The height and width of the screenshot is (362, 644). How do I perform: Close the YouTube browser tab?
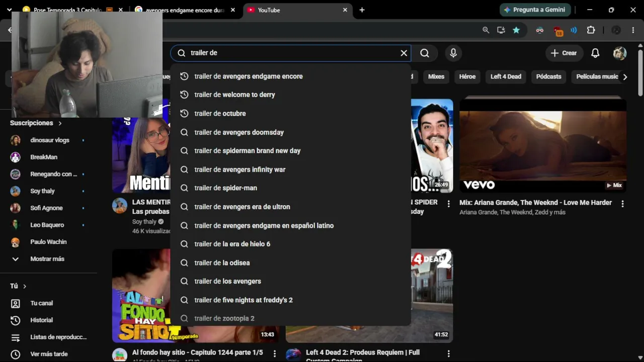(x=345, y=10)
